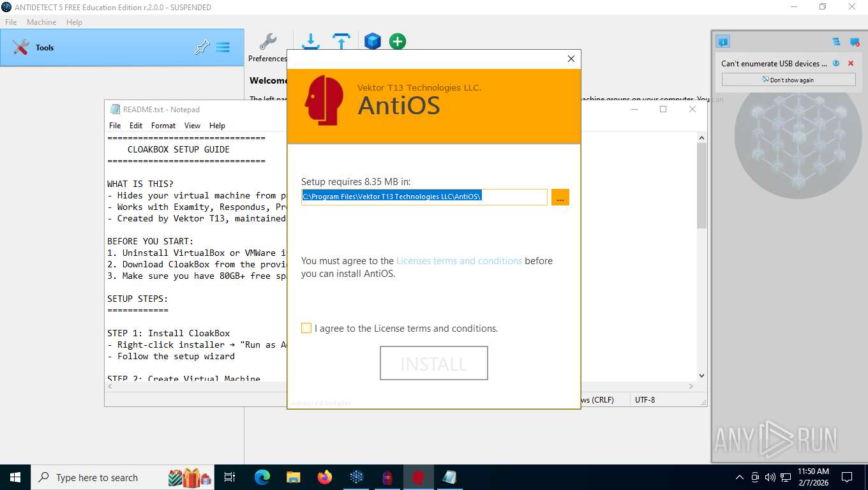Close the AntiOS installer dialog

pyautogui.click(x=571, y=59)
